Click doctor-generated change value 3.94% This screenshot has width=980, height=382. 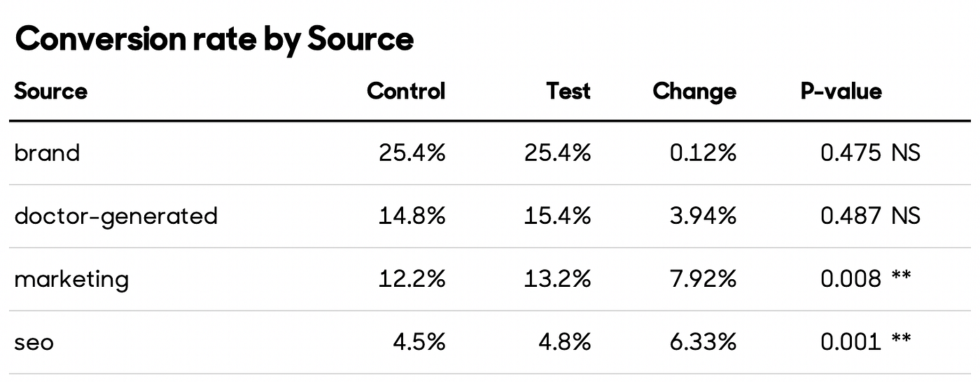(703, 216)
